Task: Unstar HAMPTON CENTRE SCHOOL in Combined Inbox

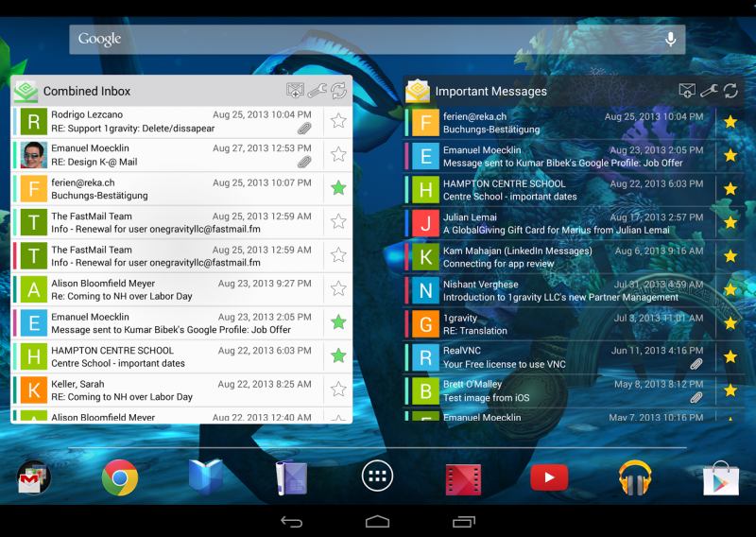Action: 338,355
